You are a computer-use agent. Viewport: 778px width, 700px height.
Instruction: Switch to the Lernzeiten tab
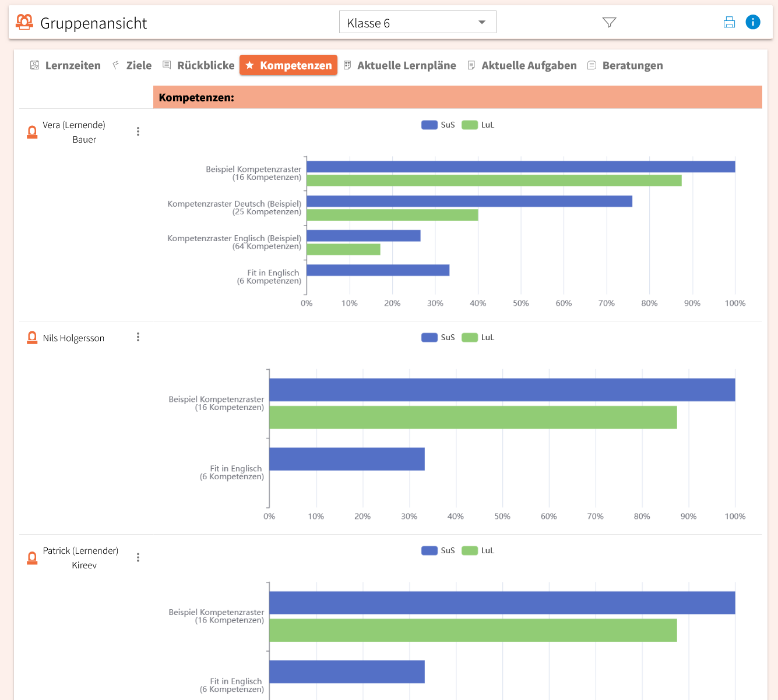[65, 65]
